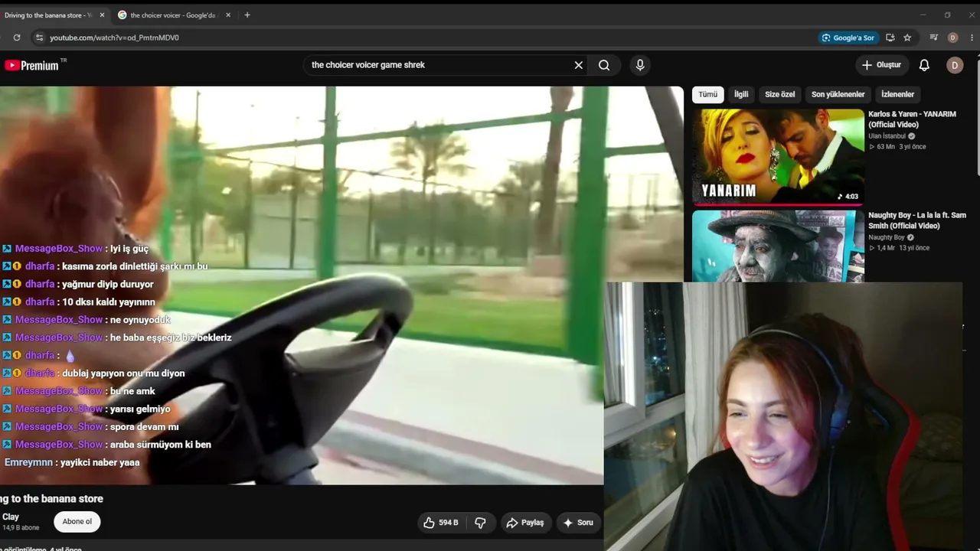Viewport: 980px width, 551px height.
Task: Click '63 Mn 3 yıl önce' view count
Action: 897,147
